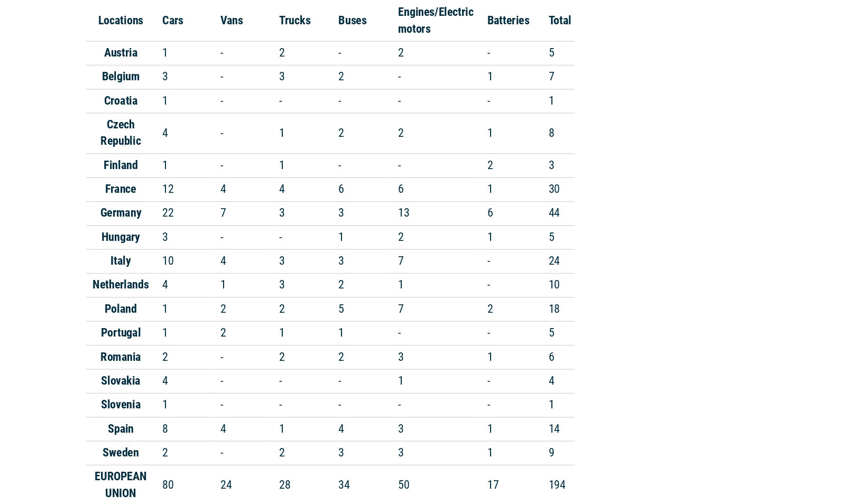
Task: Click Germany's cars value 22
Action: coord(168,212)
